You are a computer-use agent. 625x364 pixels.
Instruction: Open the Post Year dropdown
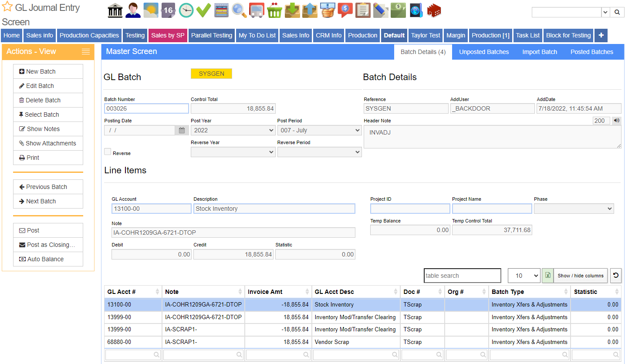(x=233, y=130)
